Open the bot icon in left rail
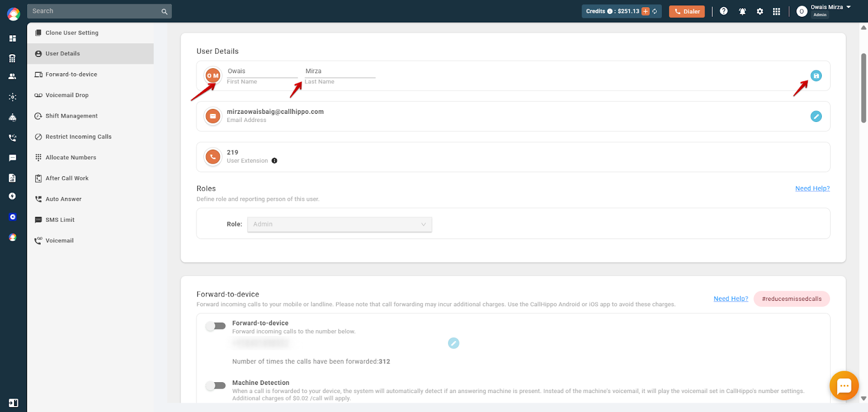 12,117
